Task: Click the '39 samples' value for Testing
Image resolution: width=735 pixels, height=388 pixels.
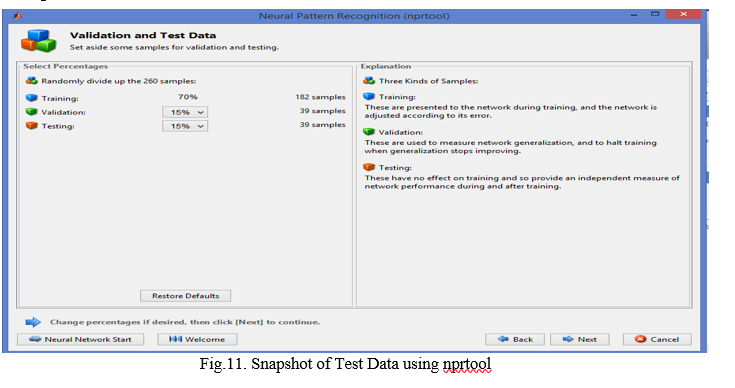Action: 322,125
